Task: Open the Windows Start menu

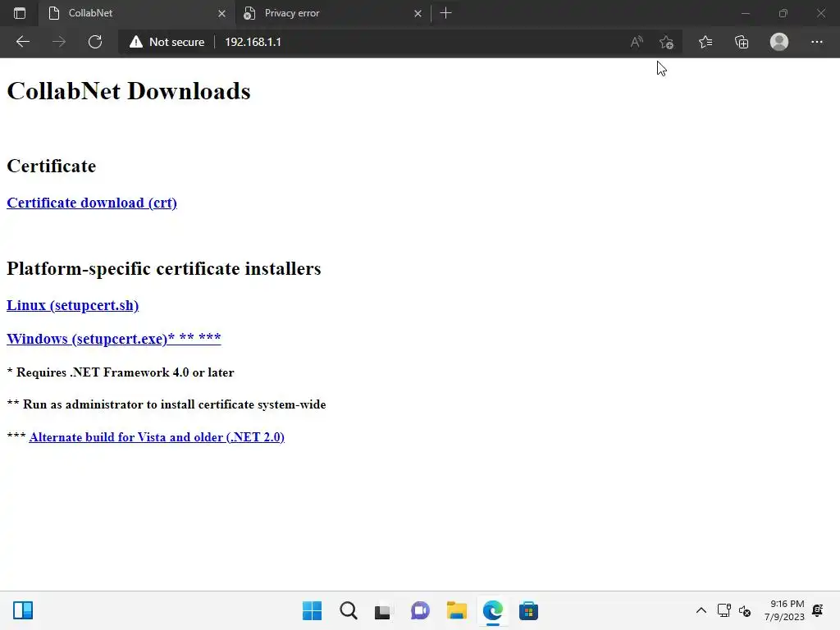Action: click(x=312, y=610)
